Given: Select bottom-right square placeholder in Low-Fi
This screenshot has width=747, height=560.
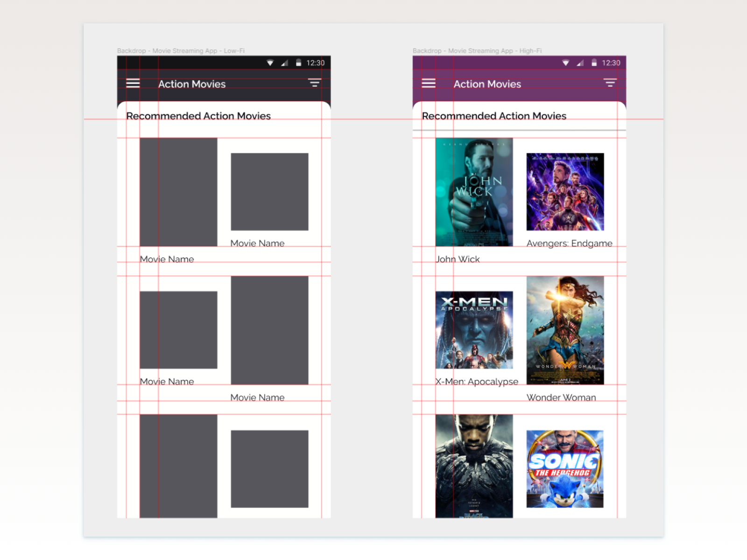Looking at the screenshot, I should click(x=269, y=469).
